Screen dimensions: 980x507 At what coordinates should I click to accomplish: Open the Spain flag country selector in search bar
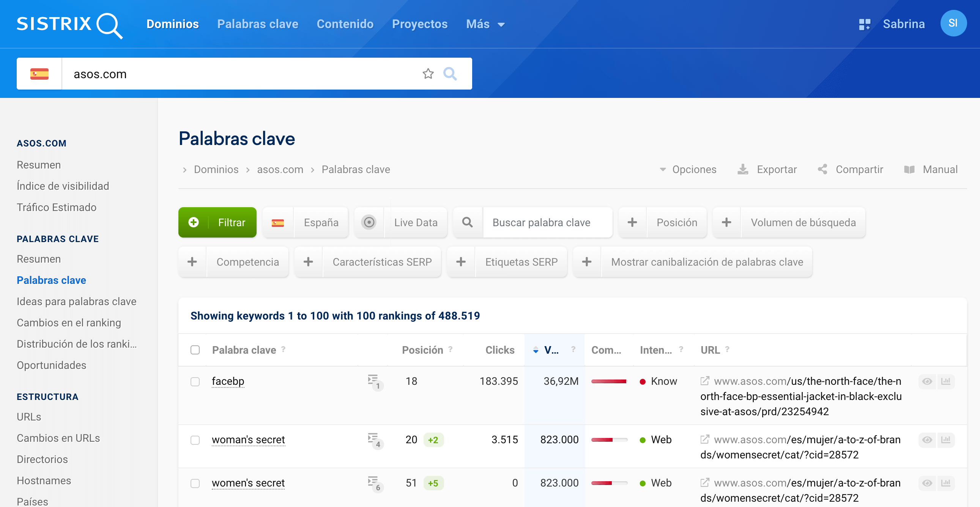coord(39,74)
